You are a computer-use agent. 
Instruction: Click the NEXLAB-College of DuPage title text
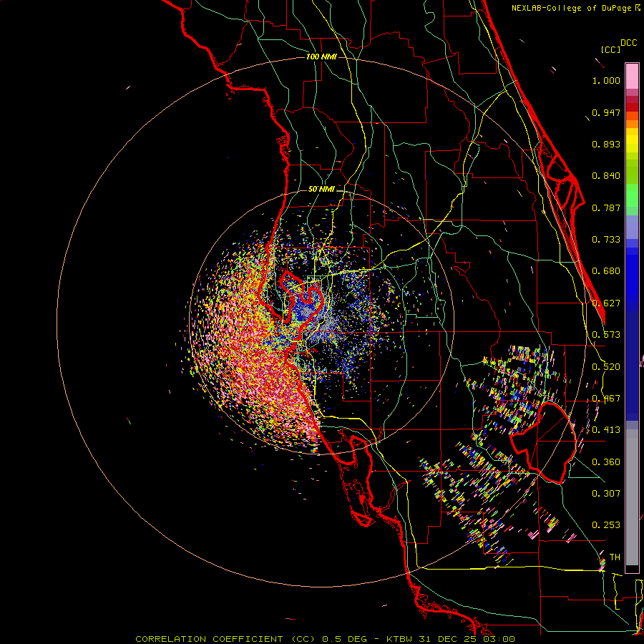click(x=575, y=8)
